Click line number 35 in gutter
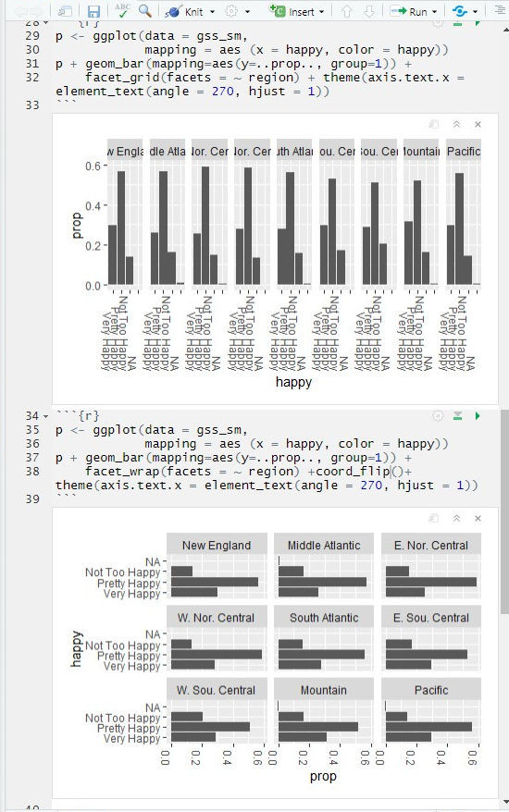Viewport: 509px width, 812px height. 32,430
